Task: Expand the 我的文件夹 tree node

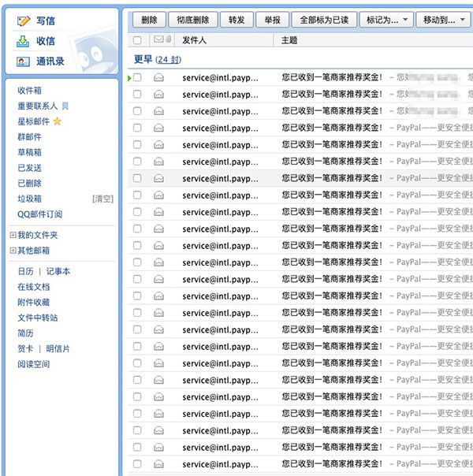Action: click(x=13, y=235)
